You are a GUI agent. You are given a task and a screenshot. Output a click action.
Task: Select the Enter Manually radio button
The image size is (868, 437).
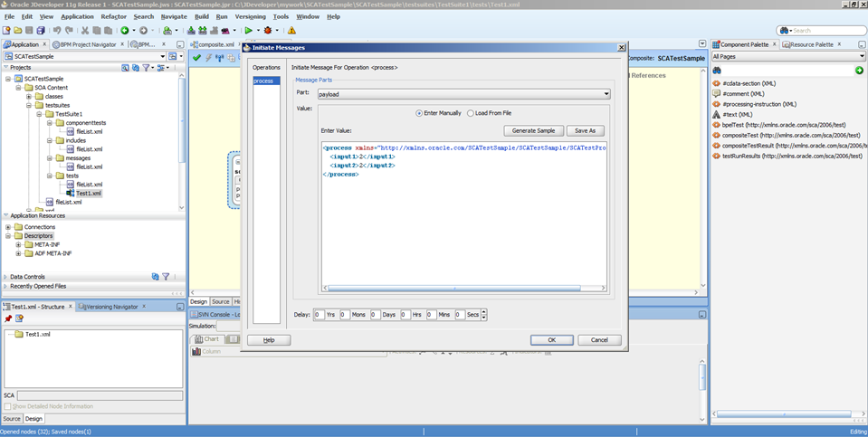[x=419, y=113]
